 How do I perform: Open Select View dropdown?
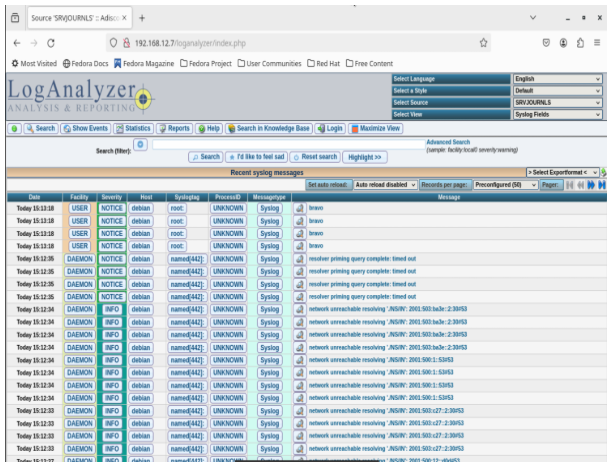[557, 115]
